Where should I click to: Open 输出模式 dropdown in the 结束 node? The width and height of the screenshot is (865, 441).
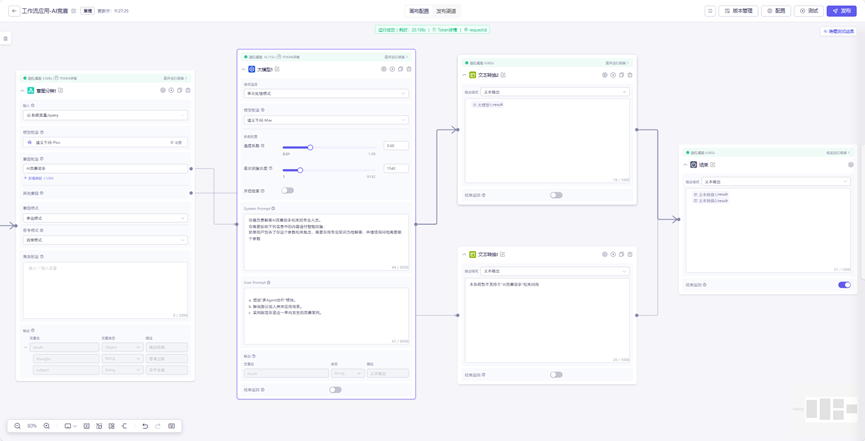776,181
